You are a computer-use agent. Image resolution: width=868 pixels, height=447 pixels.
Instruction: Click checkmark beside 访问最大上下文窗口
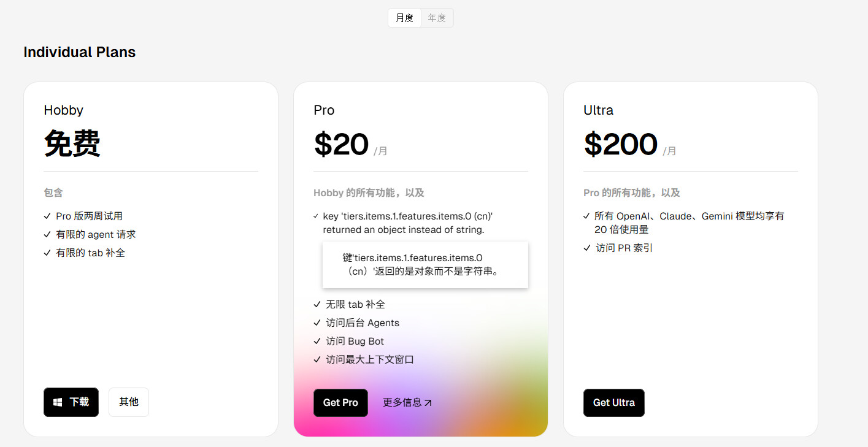317,359
